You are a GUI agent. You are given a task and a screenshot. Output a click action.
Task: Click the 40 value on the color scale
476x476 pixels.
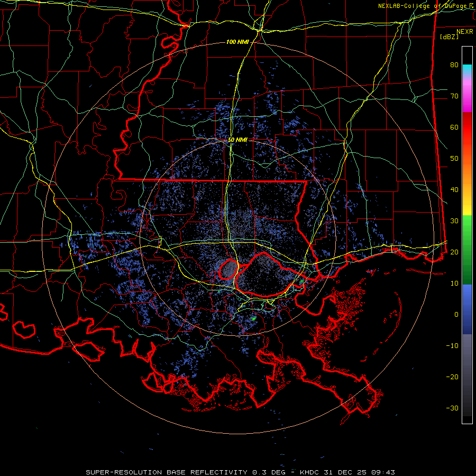(x=454, y=190)
